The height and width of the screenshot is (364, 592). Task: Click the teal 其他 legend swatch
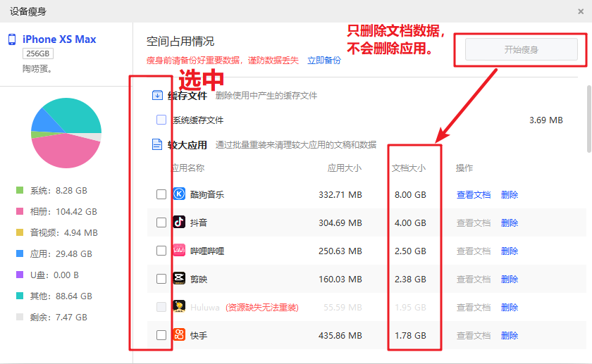click(x=20, y=296)
